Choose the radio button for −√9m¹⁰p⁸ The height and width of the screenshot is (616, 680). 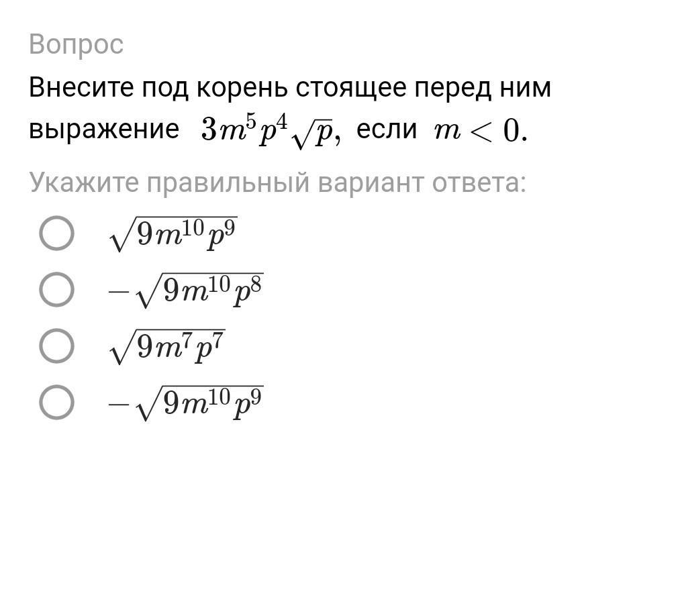[x=56, y=290]
